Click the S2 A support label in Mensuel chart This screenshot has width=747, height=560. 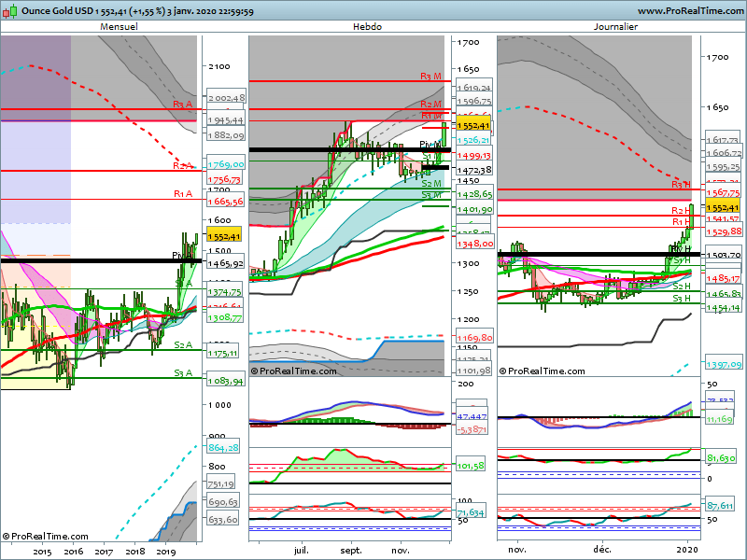[x=183, y=344]
